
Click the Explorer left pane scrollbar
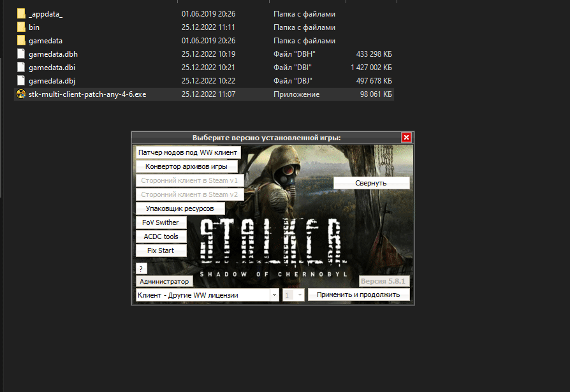coord(1,127)
